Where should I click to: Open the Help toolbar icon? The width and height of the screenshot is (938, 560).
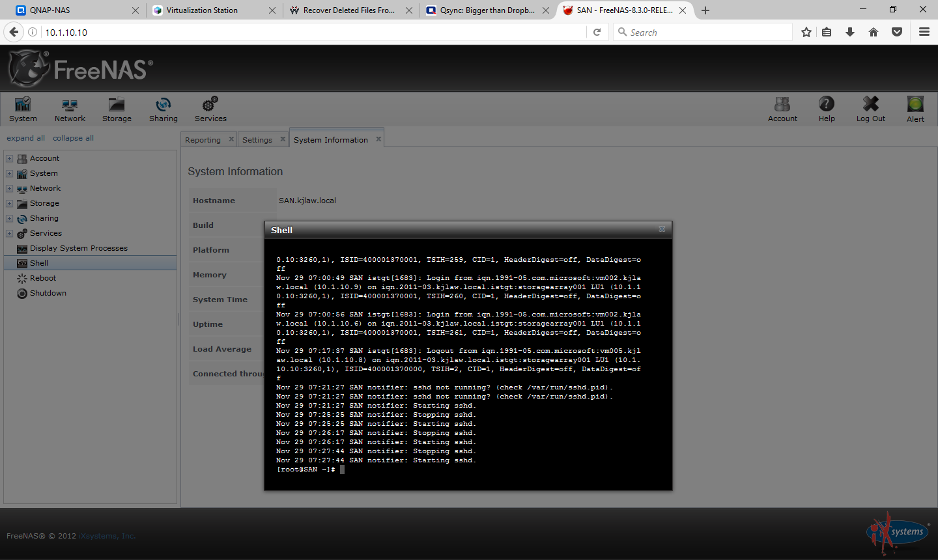[x=827, y=109]
